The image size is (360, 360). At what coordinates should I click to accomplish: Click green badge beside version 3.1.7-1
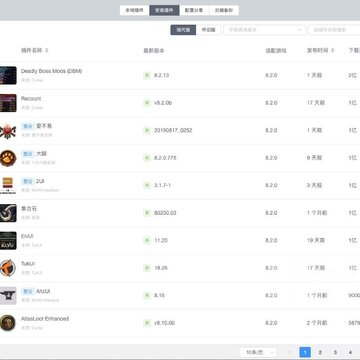147,185
